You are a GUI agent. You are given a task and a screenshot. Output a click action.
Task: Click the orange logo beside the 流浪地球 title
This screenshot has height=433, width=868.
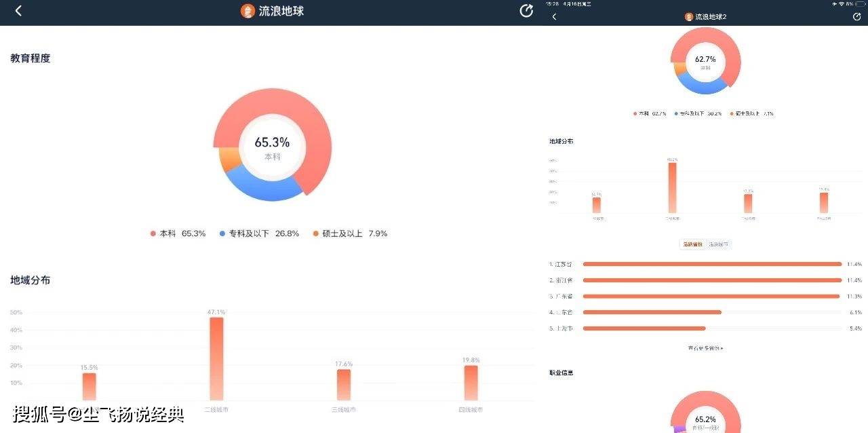click(248, 11)
